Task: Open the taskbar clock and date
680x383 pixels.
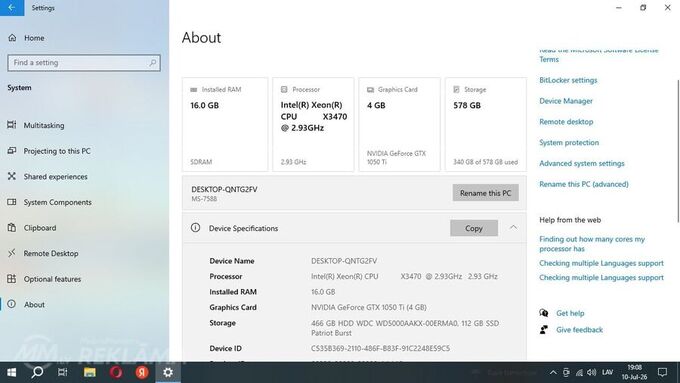Action: click(634, 372)
